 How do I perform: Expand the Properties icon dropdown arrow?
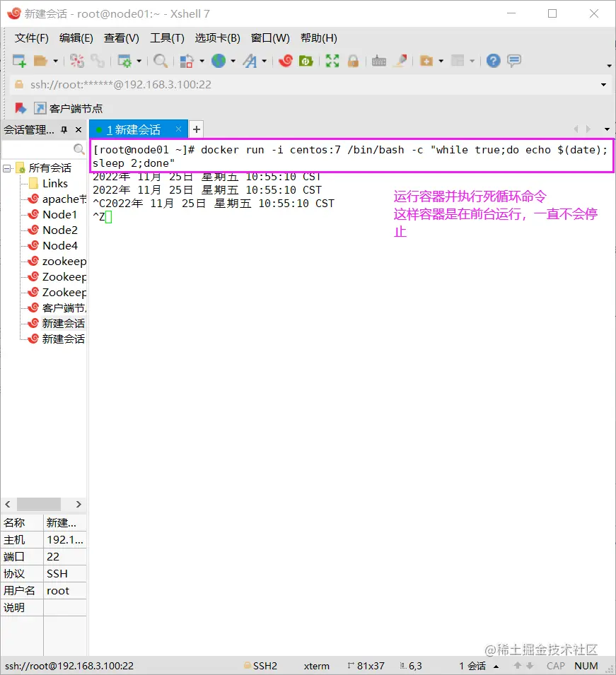tap(139, 61)
